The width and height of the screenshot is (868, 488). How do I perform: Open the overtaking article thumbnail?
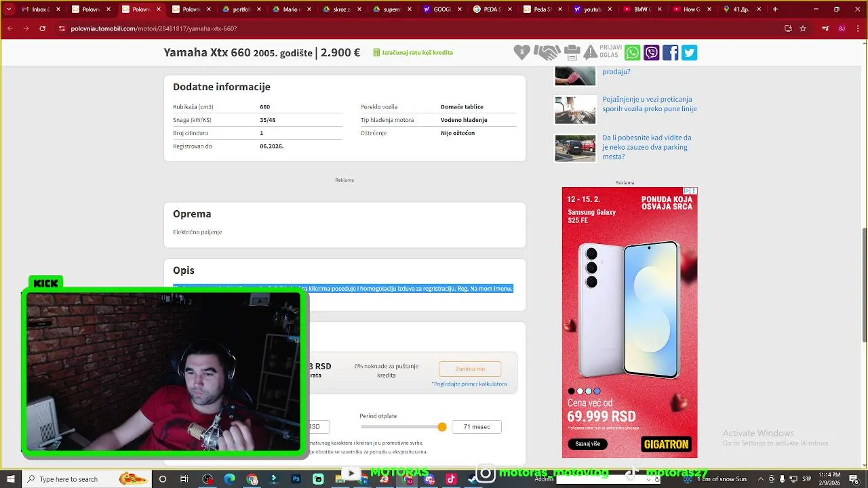[575, 110]
